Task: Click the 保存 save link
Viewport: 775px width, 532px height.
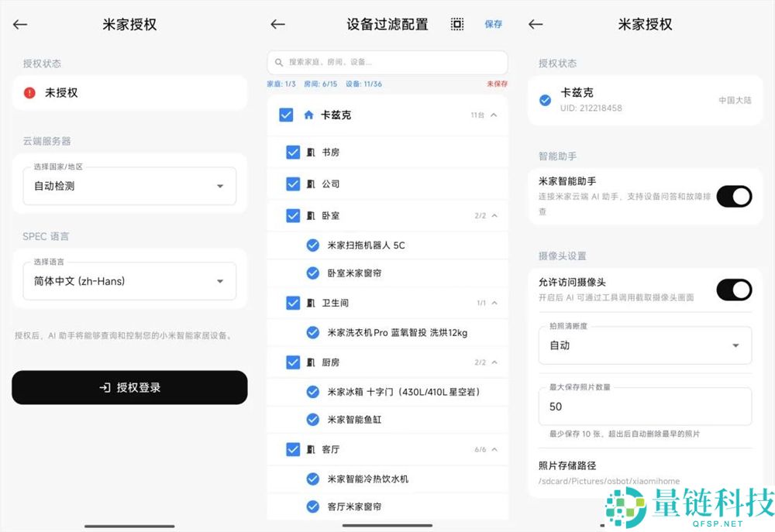Action: tap(494, 24)
